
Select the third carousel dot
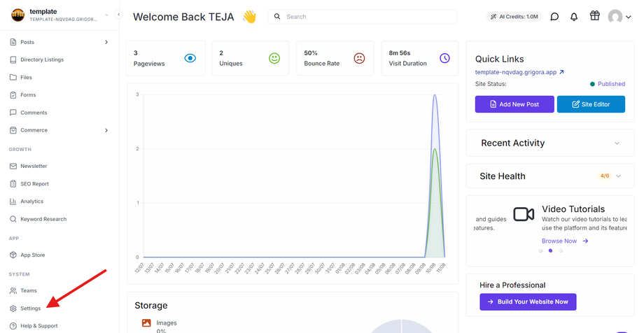pyautogui.click(x=561, y=251)
